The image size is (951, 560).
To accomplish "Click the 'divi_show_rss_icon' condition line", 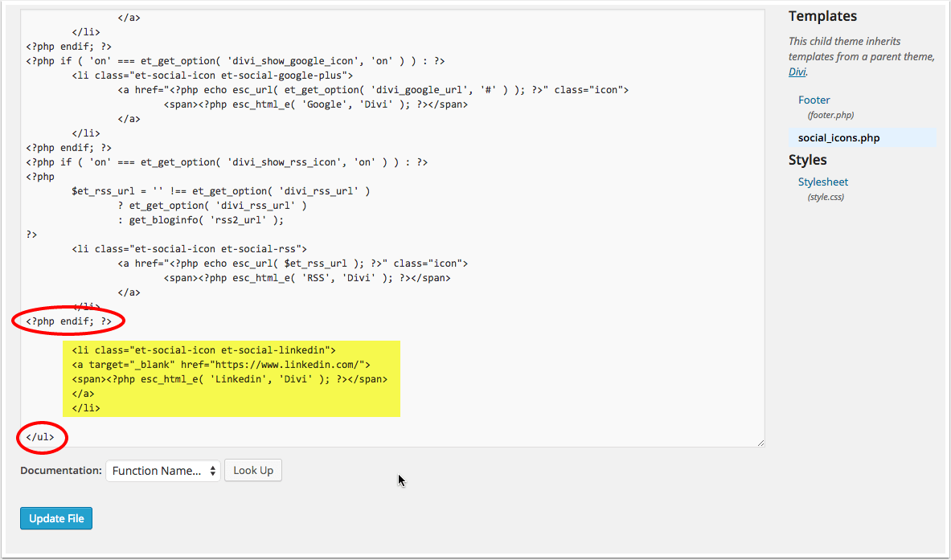I will pos(227,161).
